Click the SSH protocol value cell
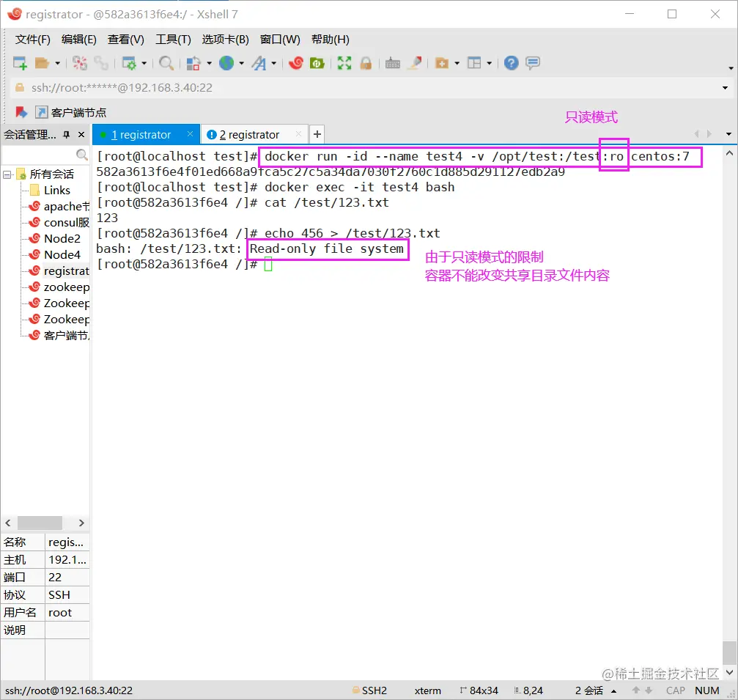Screen dimensions: 738x700 click(x=67, y=595)
